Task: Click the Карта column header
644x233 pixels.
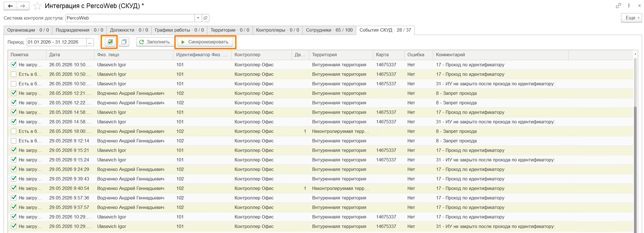Action: (389, 55)
